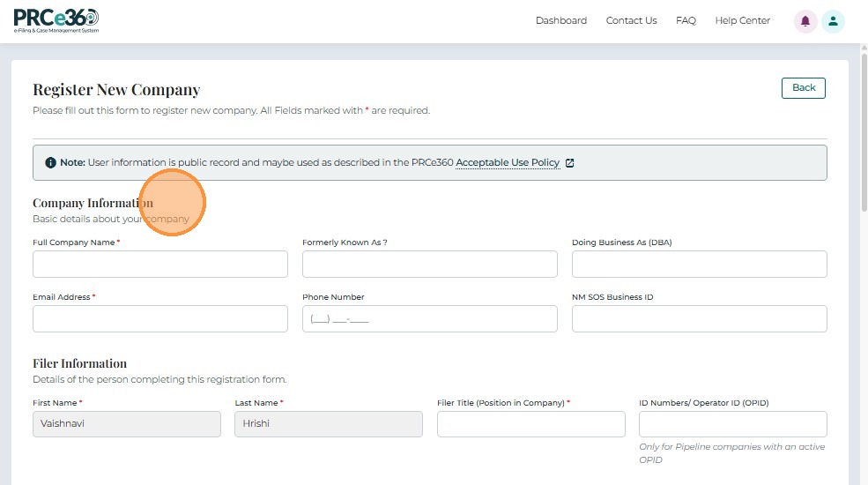The image size is (868, 485).
Task: Click the Formerly Known As field
Action: coord(430,265)
